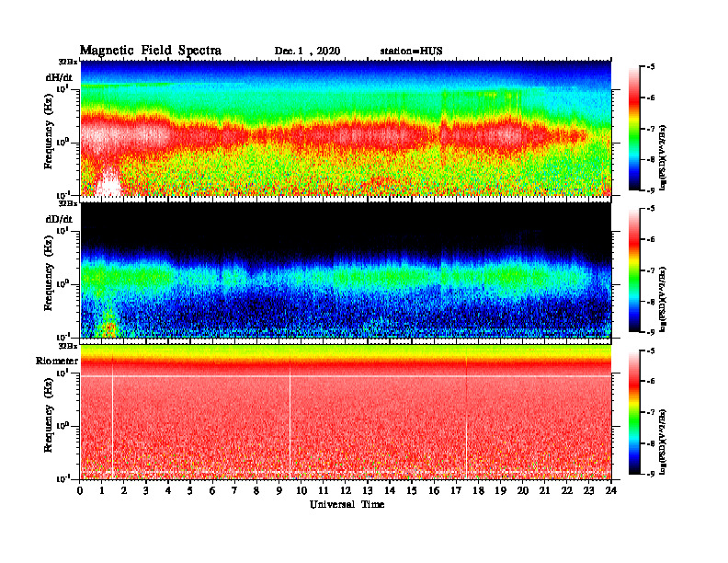Click hour '2' on the time axis
This screenshot has height=563, width=728.
coord(124,490)
